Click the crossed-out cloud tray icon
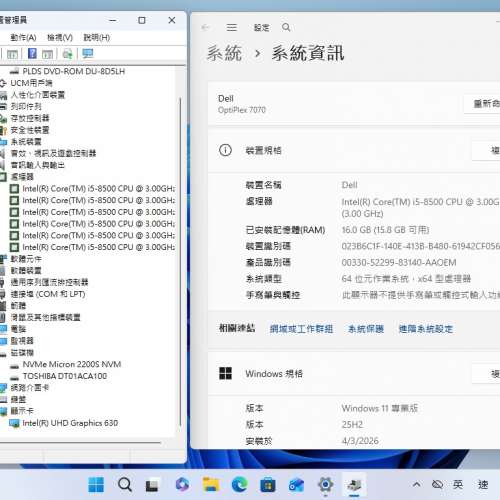The width and height of the screenshot is (500, 500). [437, 484]
